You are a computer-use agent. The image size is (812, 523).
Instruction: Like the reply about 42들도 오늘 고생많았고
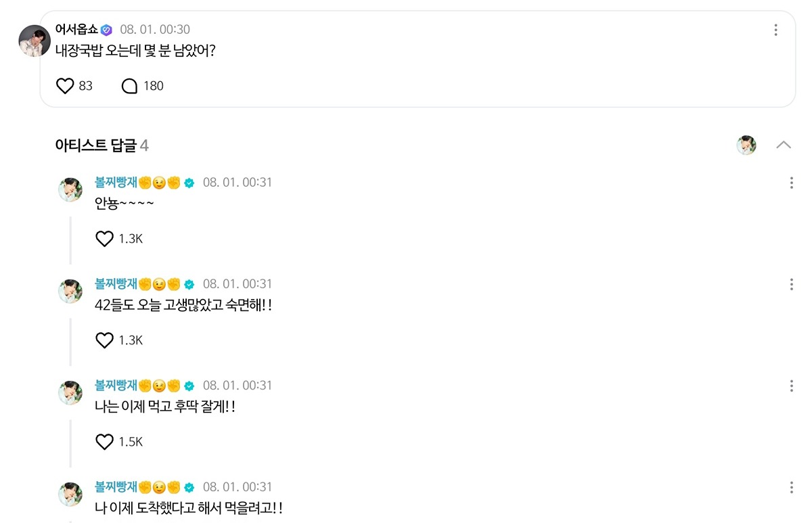click(104, 340)
